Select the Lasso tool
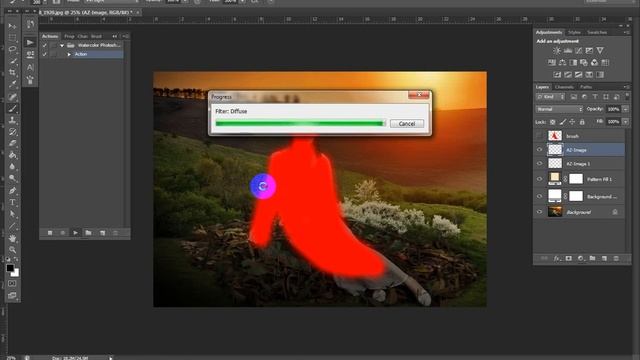The image size is (640, 360). click(12, 49)
